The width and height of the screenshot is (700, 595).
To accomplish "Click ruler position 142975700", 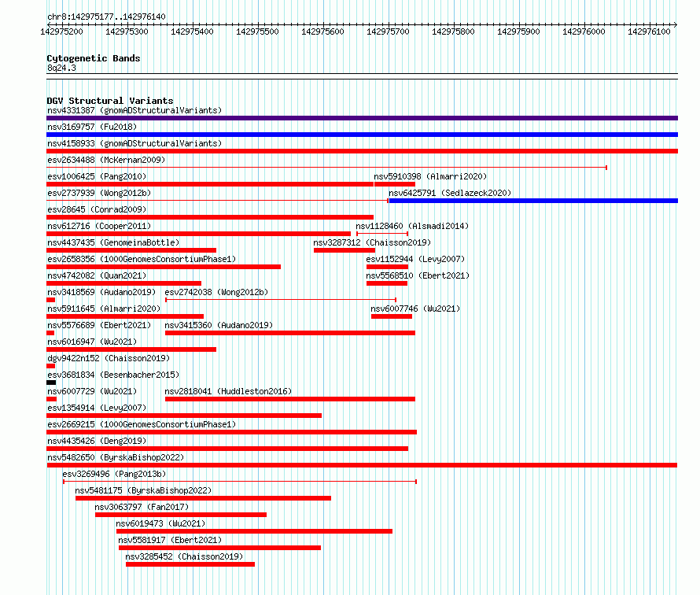I will click(388, 31).
